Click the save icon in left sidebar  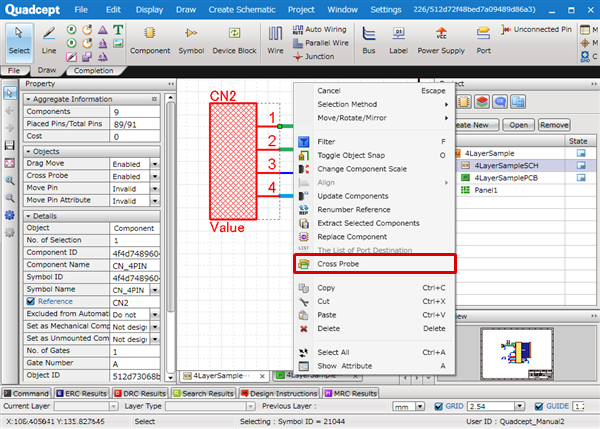click(10, 145)
